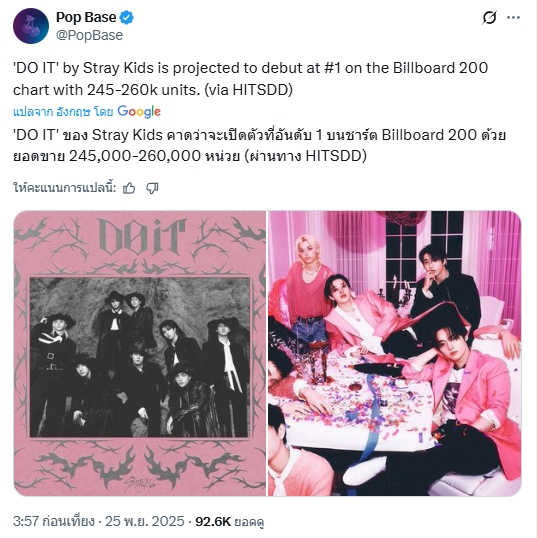This screenshot has height=538, width=537.
Task: Click the 'ให้คะแนนการแปลนี้' label
Action: 65,188
